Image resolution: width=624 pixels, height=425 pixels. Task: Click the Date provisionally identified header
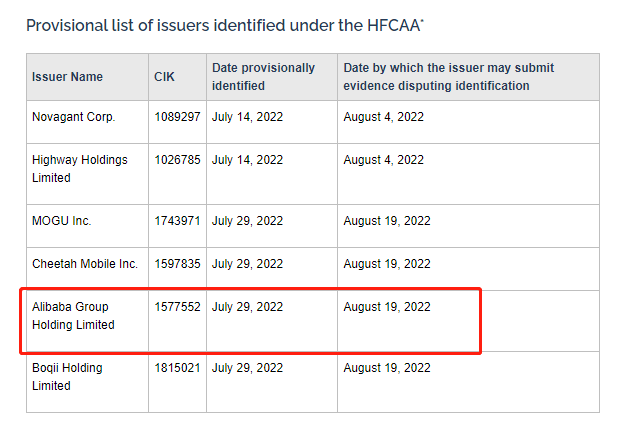coord(263,76)
